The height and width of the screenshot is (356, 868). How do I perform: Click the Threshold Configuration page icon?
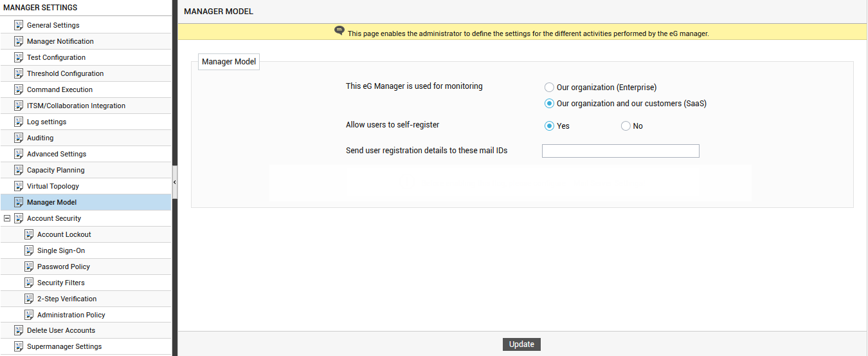[x=19, y=73]
